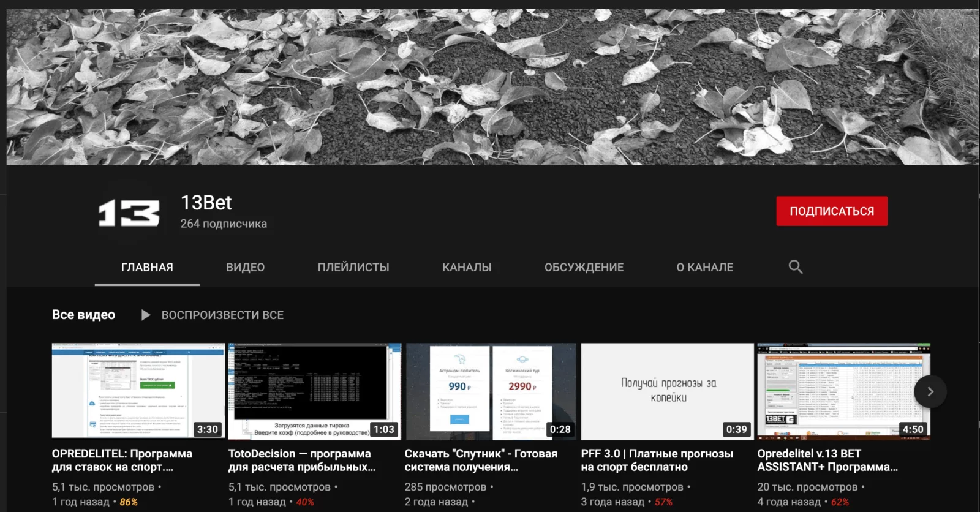Open video title PFF 3.0 | Платные прогнозы

click(x=657, y=461)
